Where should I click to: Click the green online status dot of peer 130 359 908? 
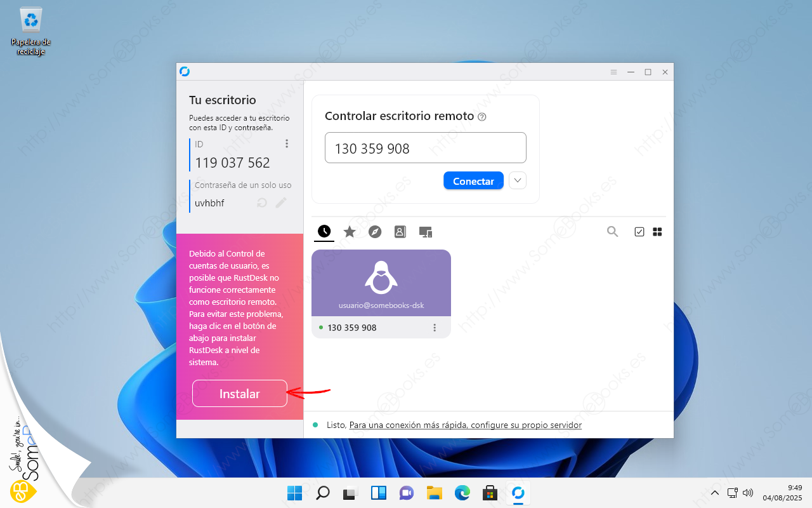point(321,328)
